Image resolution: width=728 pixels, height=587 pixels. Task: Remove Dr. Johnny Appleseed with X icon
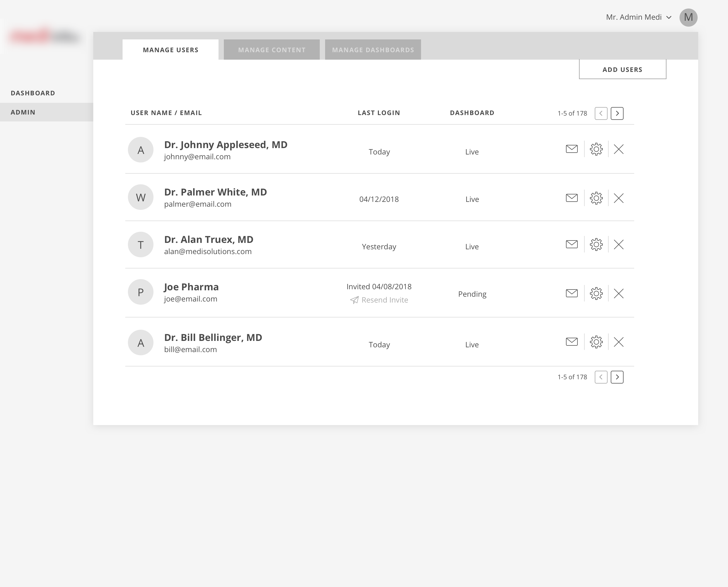[619, 149]
